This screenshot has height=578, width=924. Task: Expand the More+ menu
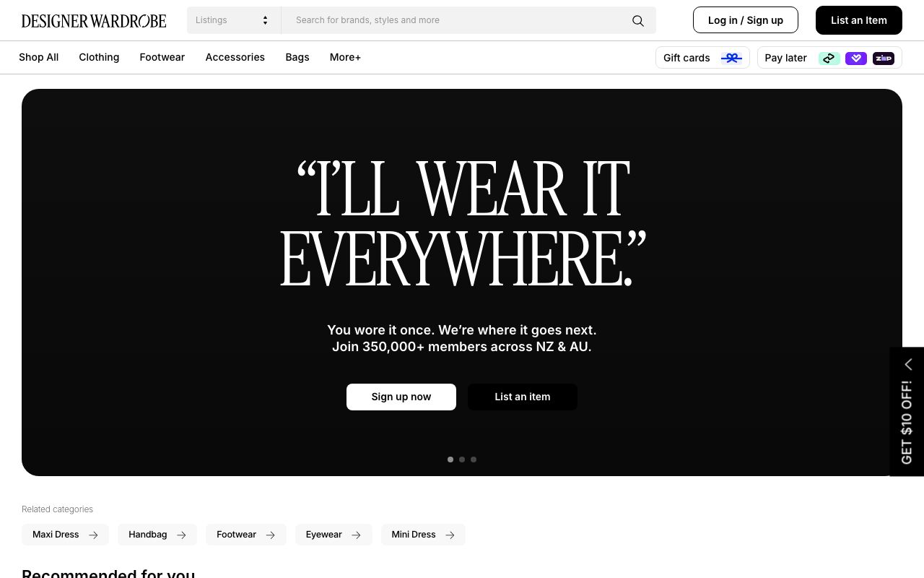(345, 57)
